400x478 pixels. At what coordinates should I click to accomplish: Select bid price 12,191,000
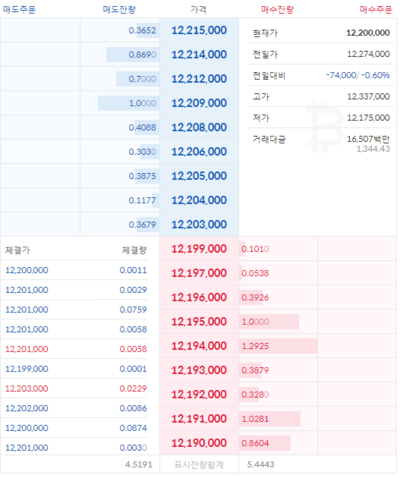click(x=199, y=419)
